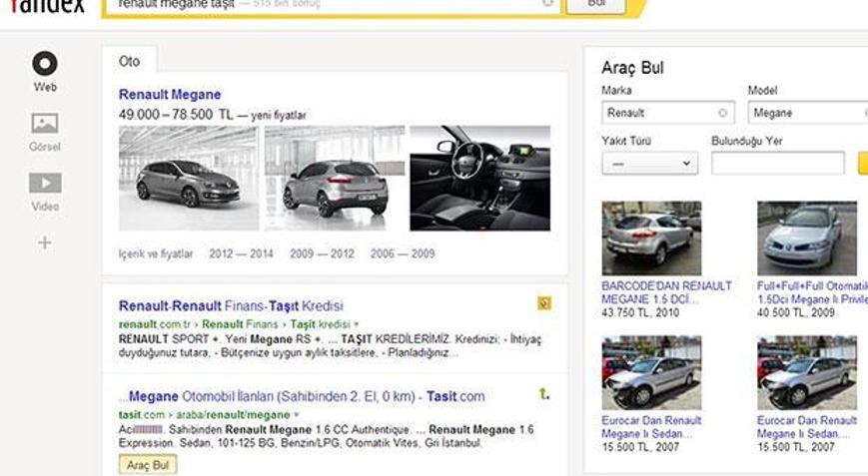Viewport: 868px width, 476px height.
Task: Expand the renault.com.tr breadcrumb arrow
Action: coord(357,324)
